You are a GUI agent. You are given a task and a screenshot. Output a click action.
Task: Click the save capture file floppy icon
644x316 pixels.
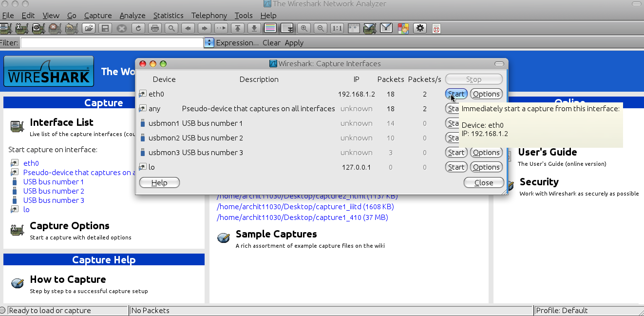(104, 28)
